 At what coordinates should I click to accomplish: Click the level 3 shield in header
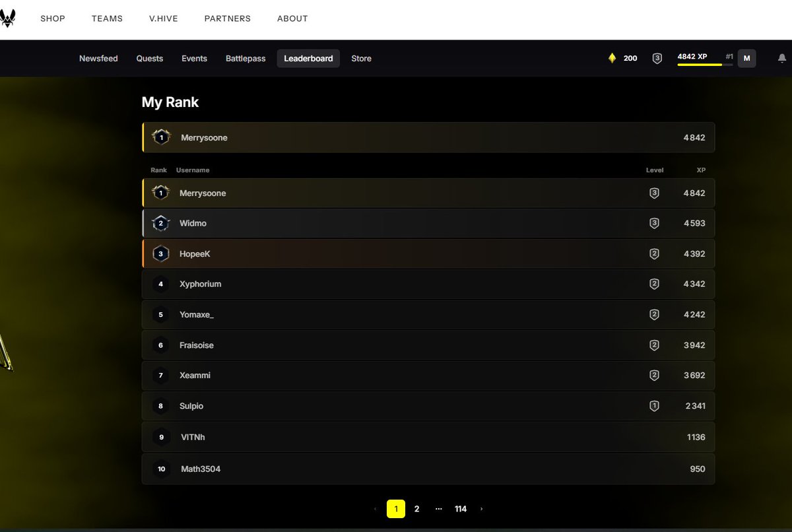[x=657, y=58]
